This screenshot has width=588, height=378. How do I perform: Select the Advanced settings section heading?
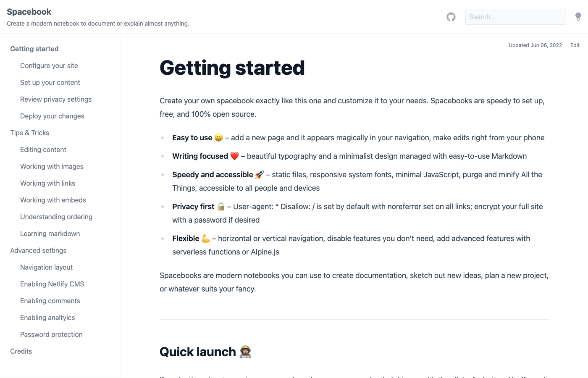point(38,250)
